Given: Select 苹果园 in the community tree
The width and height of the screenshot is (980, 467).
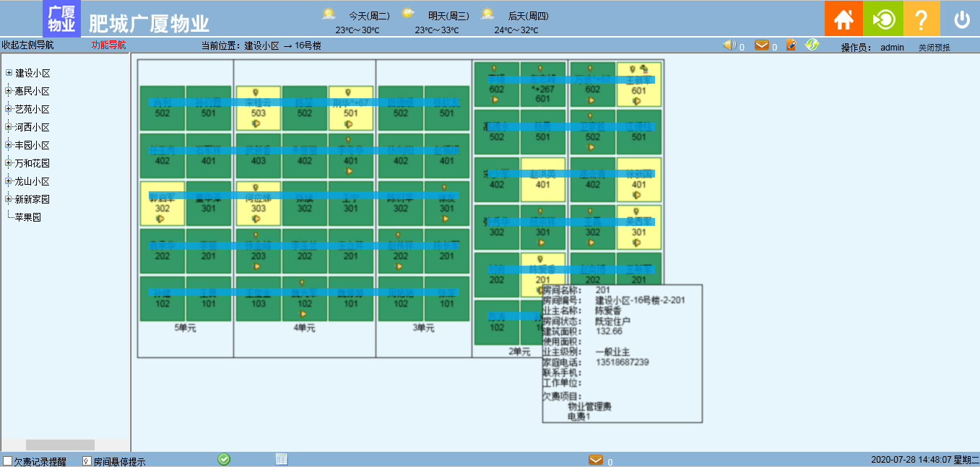Looking at the screenshot, I should 28,217.
